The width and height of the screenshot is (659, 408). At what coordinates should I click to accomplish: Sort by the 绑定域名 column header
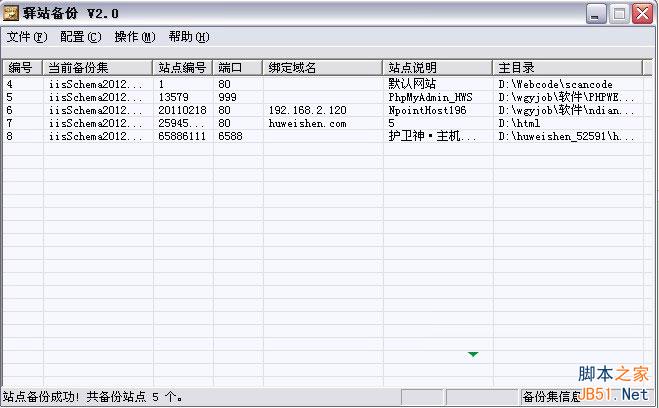pyautogui.click(x=323, y=68)
